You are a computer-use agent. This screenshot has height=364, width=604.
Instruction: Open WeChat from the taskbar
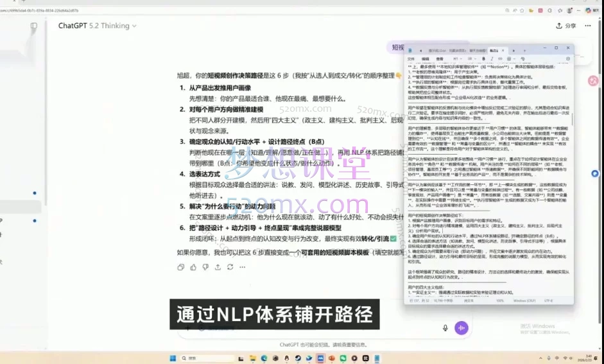(x=343, y=358)
